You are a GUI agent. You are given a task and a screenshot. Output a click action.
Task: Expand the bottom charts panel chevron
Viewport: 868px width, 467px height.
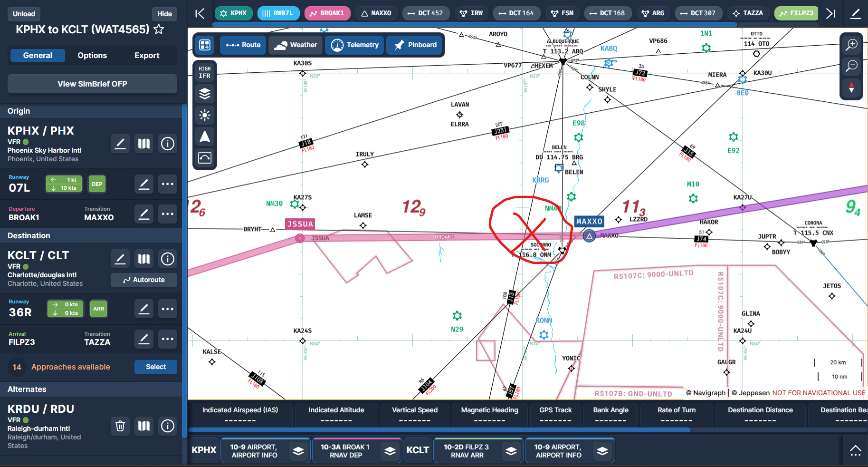856,450
